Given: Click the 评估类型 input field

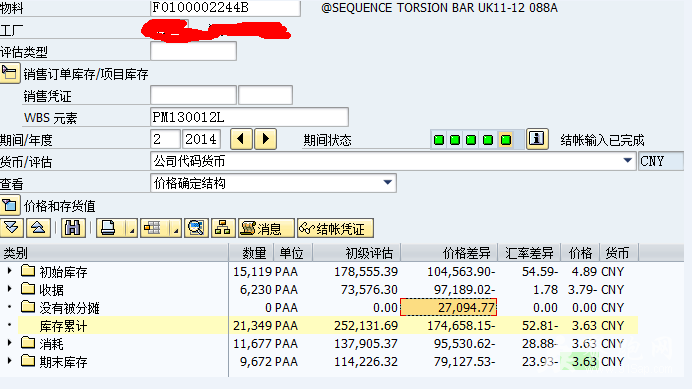Looking at the screenshot, I should point(193,51).
